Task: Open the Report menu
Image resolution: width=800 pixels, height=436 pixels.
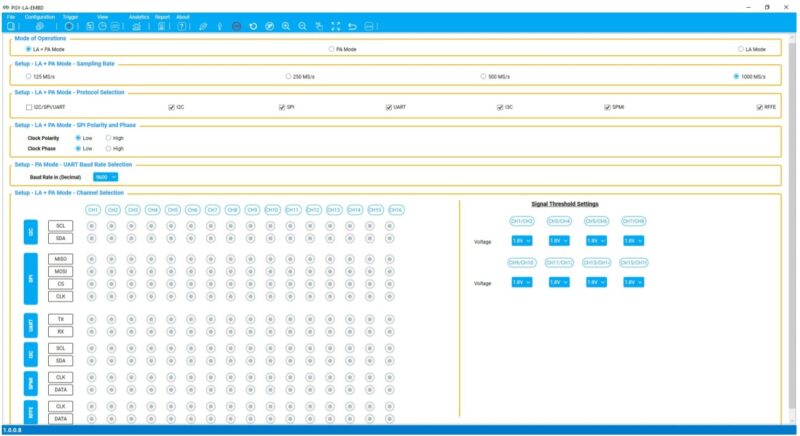Action: click(162, 17)
